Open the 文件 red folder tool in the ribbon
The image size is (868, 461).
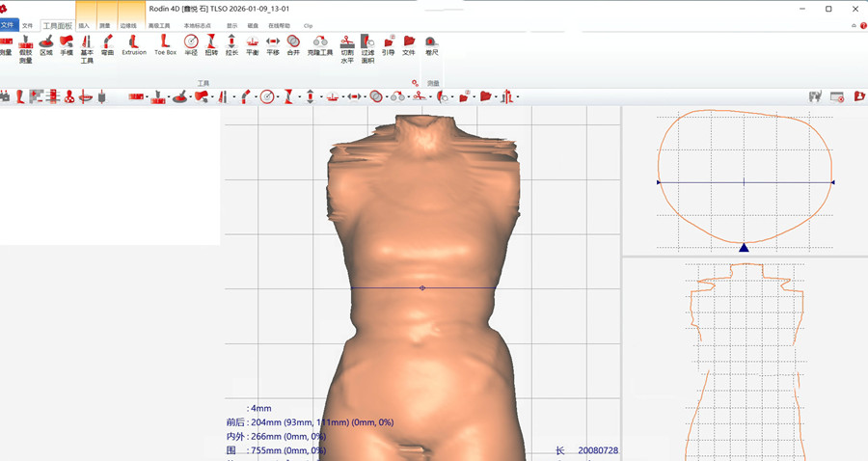pos(409,45)
